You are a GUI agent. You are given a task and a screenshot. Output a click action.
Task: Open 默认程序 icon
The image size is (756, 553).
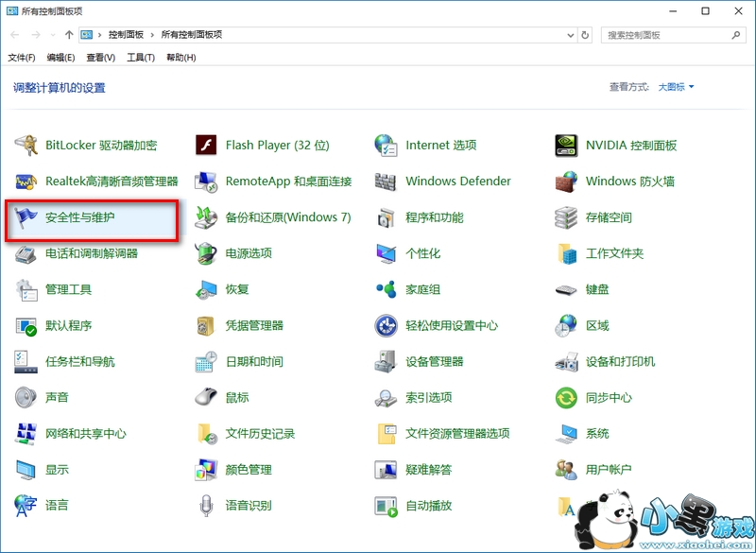tap(26, 326)
